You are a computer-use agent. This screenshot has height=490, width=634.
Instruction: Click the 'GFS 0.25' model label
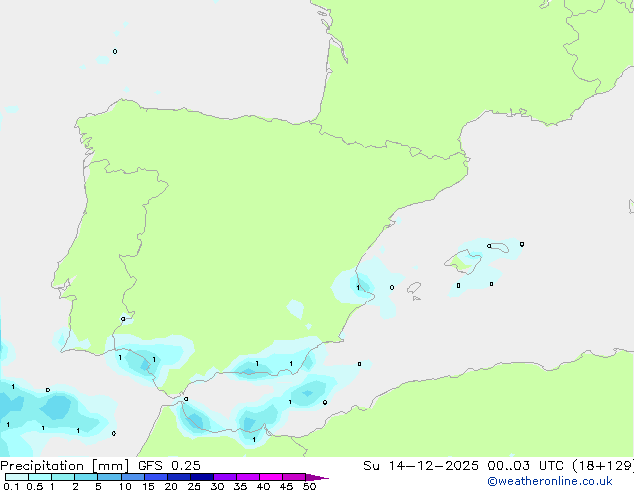169,466
